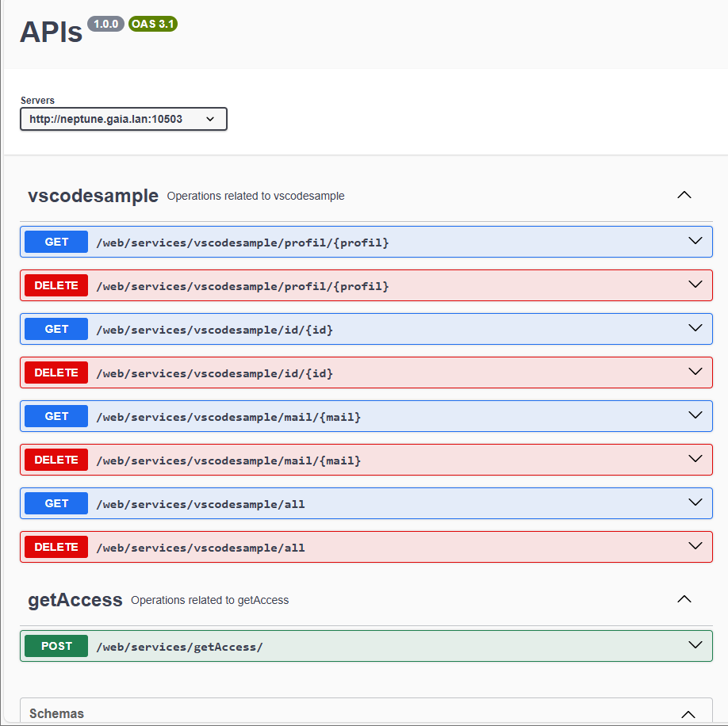This screenshot has width=728, height=726.
Task: Expand the Schemas section chevron
Action: (x=688, y=714)
